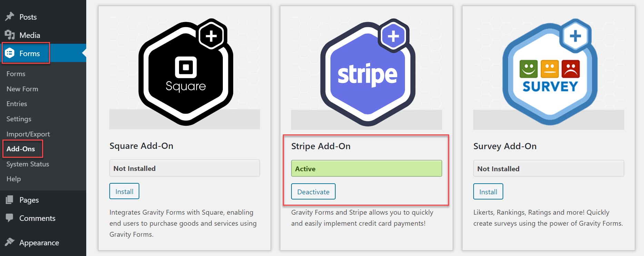
Task: Open the Help submenu item
Action: click(14, 179)
